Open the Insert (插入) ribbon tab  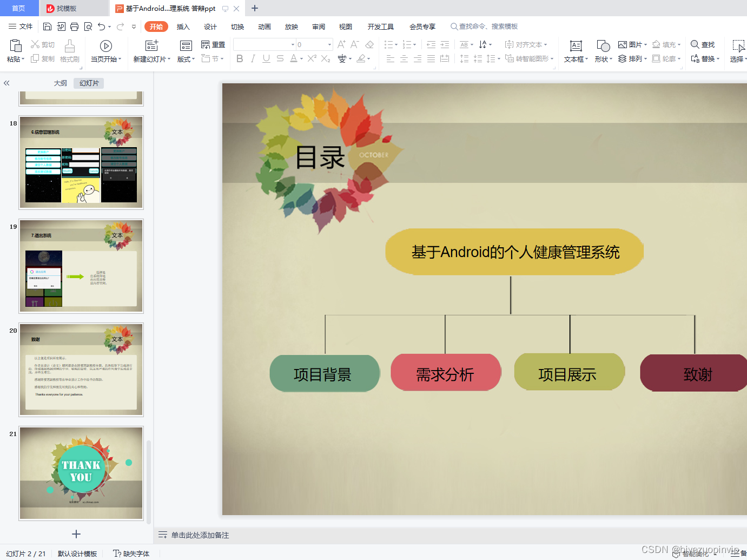[x=183, y=27]
